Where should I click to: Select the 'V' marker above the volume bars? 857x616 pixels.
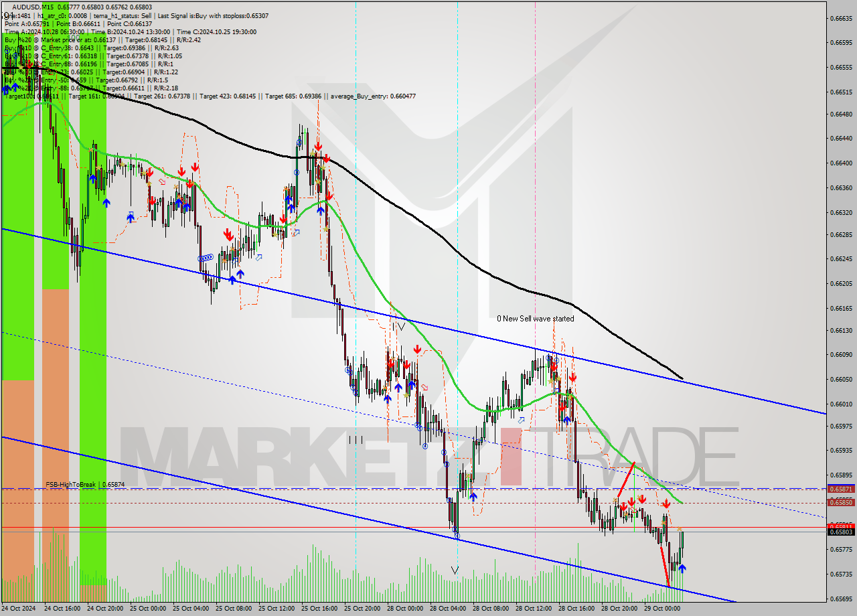click(455, 570)
